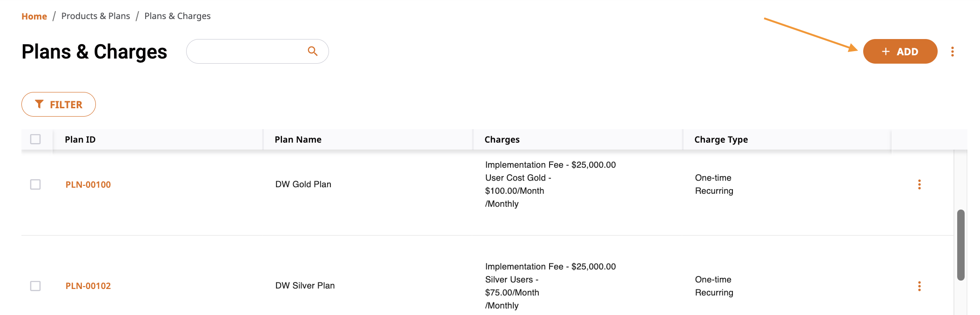Click the ADD button
The height and width of the screenshot is (315, 980).
900,51
